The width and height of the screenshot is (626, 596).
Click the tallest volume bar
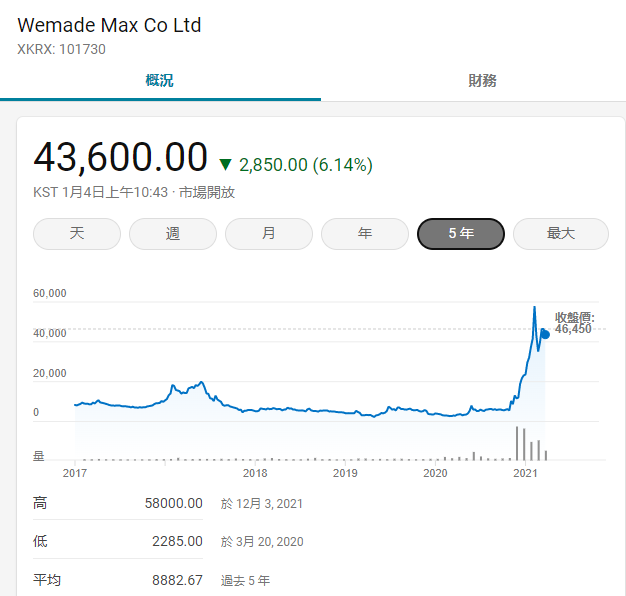point(517,443)
